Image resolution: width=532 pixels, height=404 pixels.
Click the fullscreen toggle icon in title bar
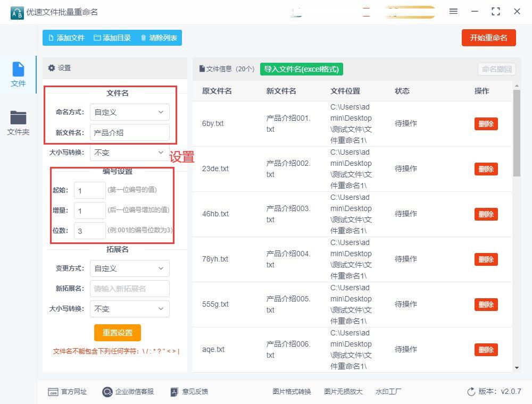[496, 12]
